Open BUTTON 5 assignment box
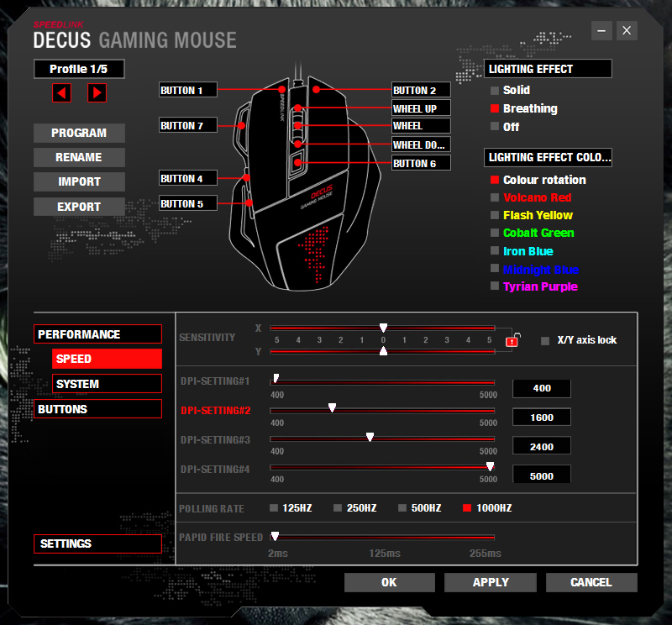 [188, 203]
